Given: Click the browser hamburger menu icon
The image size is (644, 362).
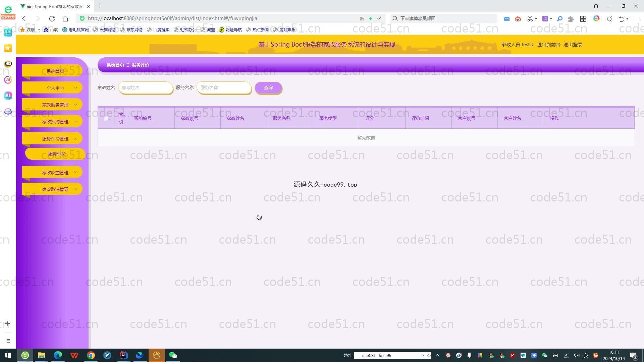Looking at the screenshot, I should point(637,19).
